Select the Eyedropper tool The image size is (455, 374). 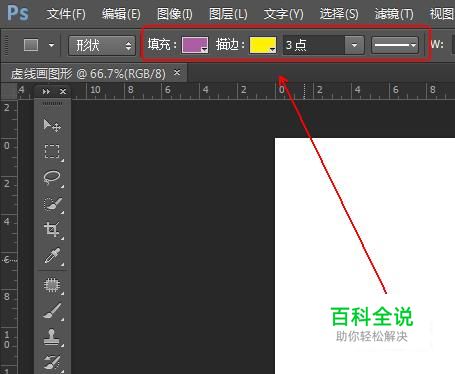(x=52, y=256)
